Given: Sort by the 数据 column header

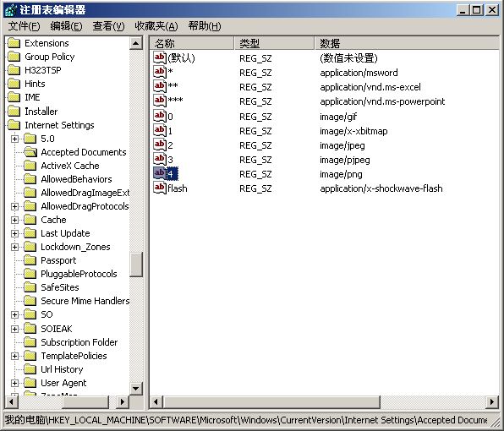Looking at the screenshot, I should pyautogui.click(x=407, y=43).
